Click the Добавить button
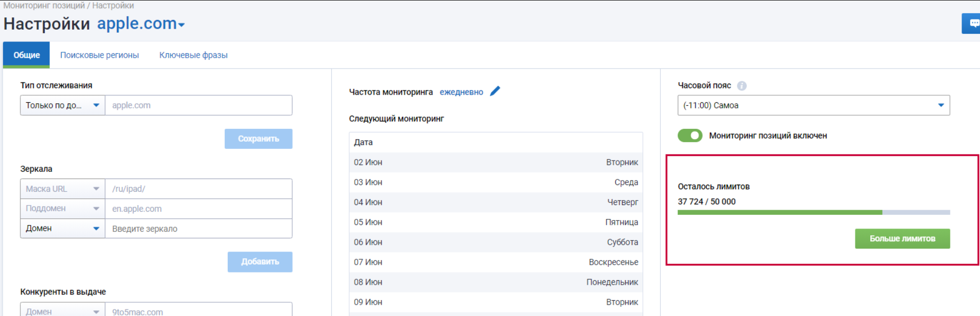Viewport: 980px width, 316px height. (260, 262)
